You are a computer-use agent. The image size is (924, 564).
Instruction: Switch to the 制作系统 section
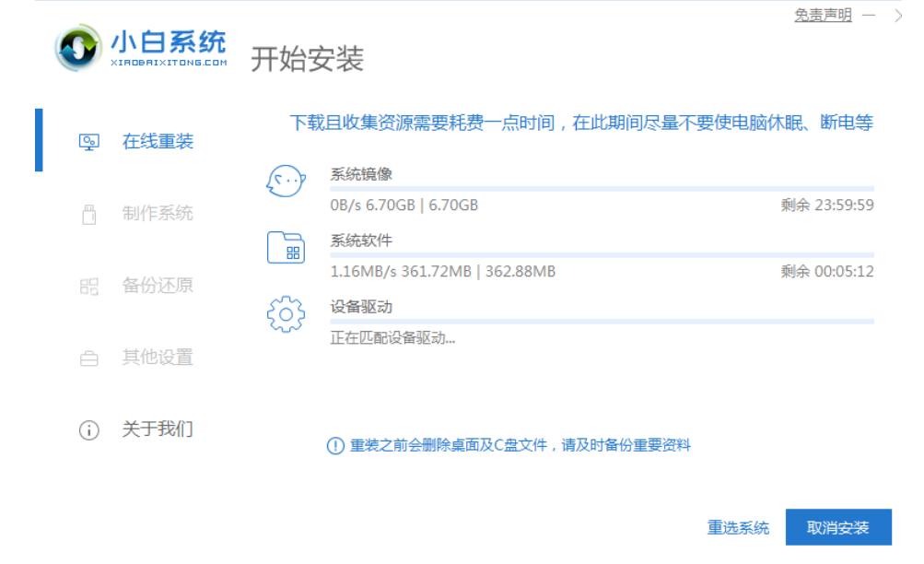158,214
